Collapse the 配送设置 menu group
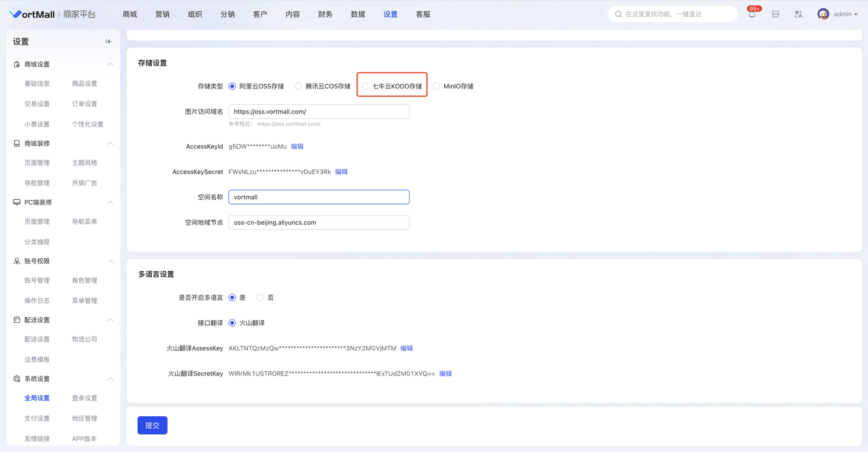This screenshot has width=868, height=452. click(110, 320)
